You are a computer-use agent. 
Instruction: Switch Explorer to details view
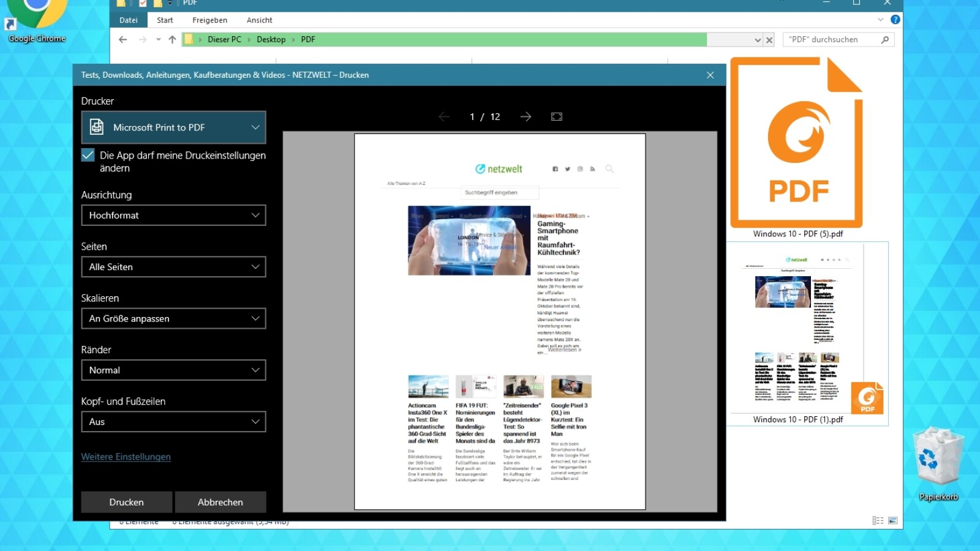point(878,520)
